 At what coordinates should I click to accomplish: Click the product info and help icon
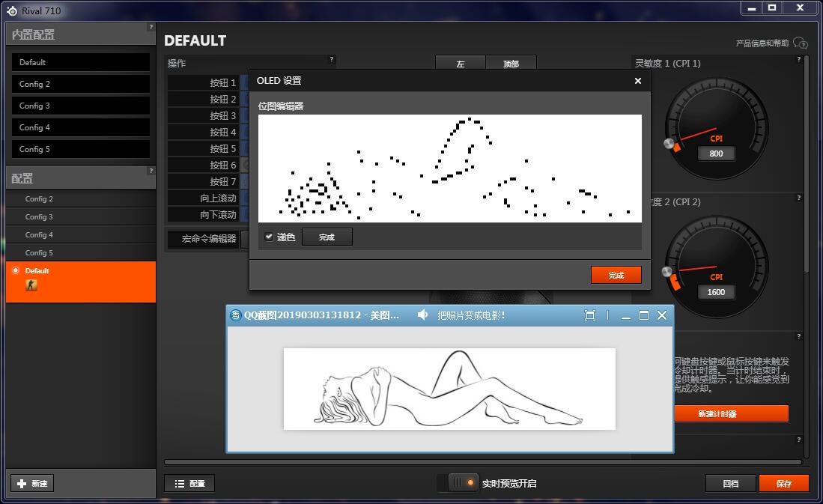point(800,43)
